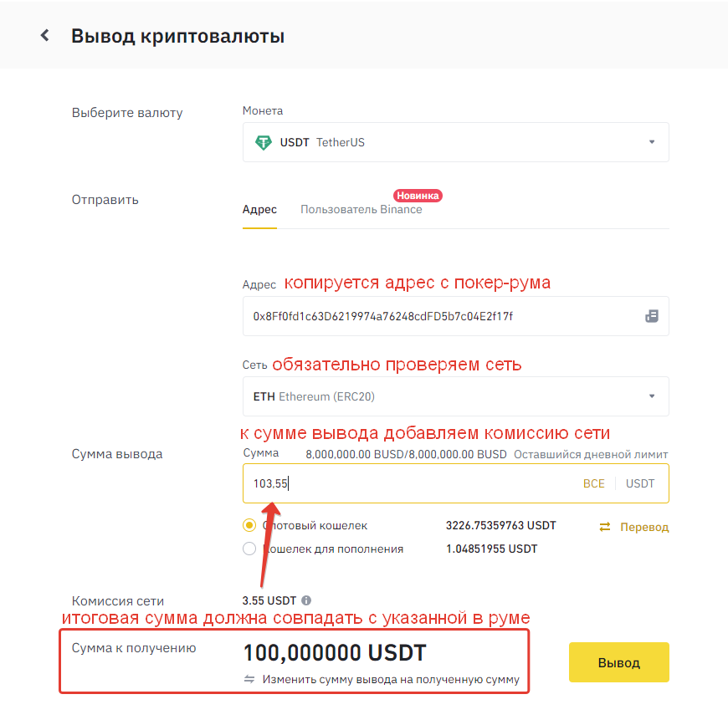Click the yellow Вывод button

point(618,662)
